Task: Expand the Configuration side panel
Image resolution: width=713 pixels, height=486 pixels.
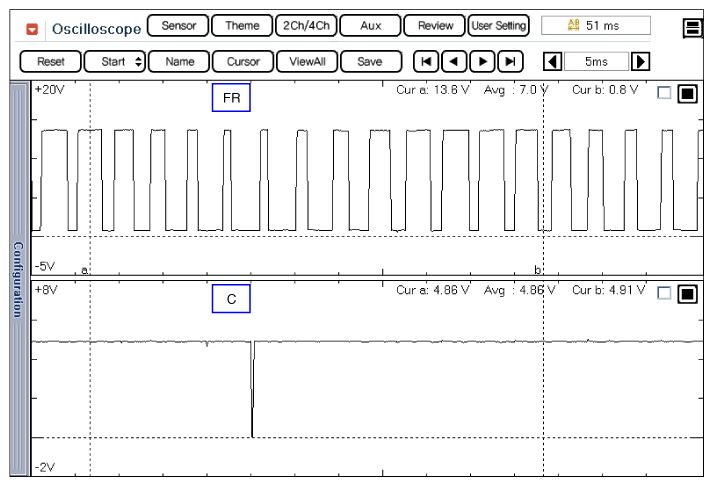Action: point(17,279)
